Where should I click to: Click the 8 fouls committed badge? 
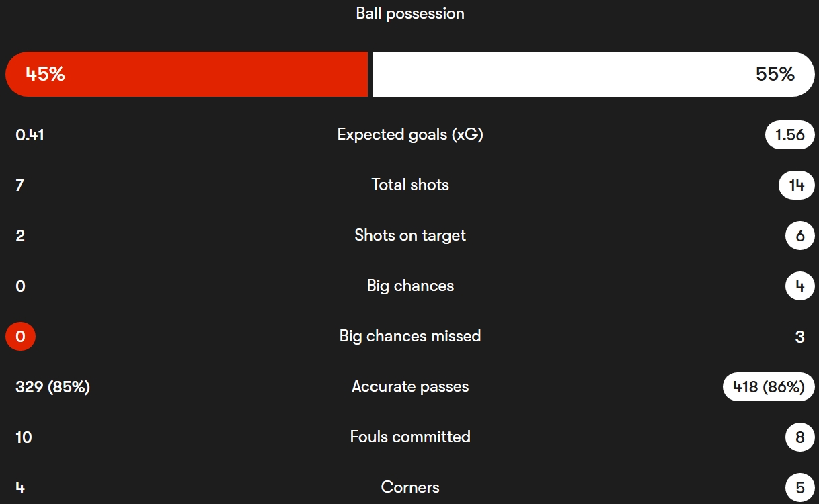(799, 437)
